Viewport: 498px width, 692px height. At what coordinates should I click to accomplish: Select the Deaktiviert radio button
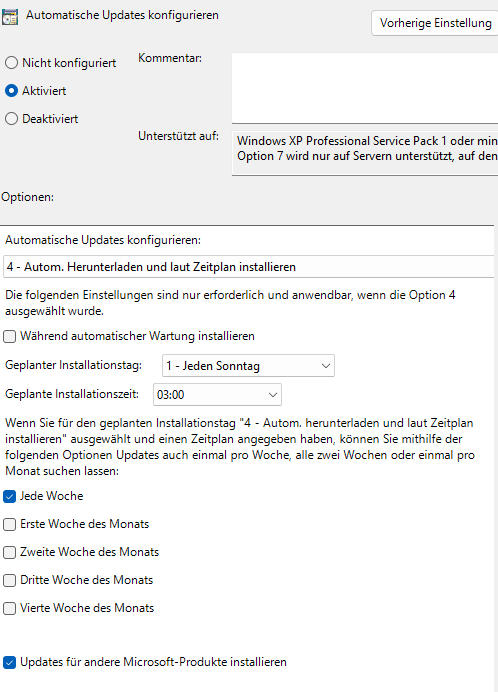click(x=11, y=119)
